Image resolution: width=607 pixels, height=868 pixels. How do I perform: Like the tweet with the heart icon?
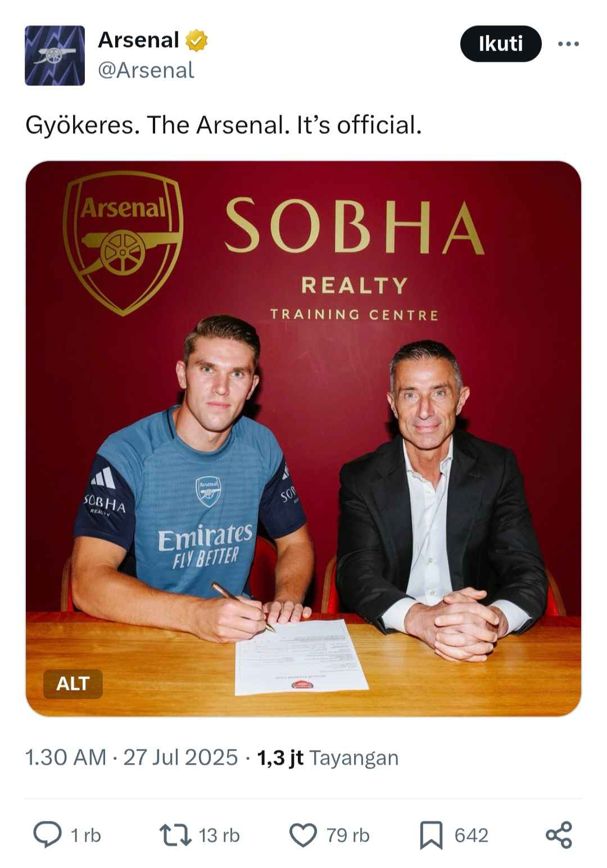tap(303, 835)
